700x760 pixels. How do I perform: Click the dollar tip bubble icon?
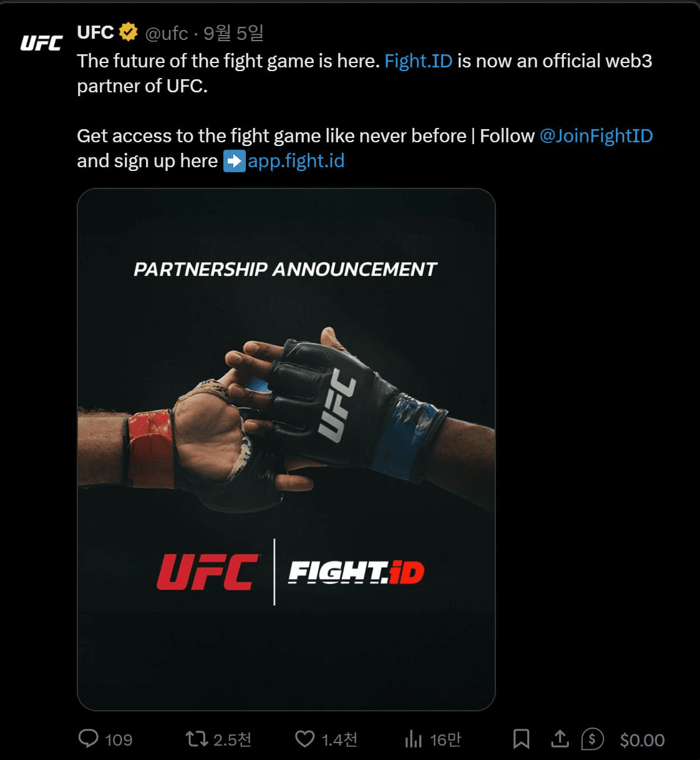(592, 739)
